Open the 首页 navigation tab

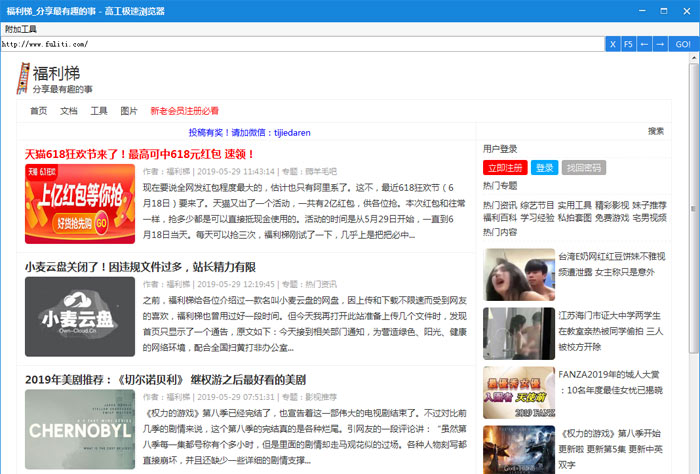(x=39, y=111)
